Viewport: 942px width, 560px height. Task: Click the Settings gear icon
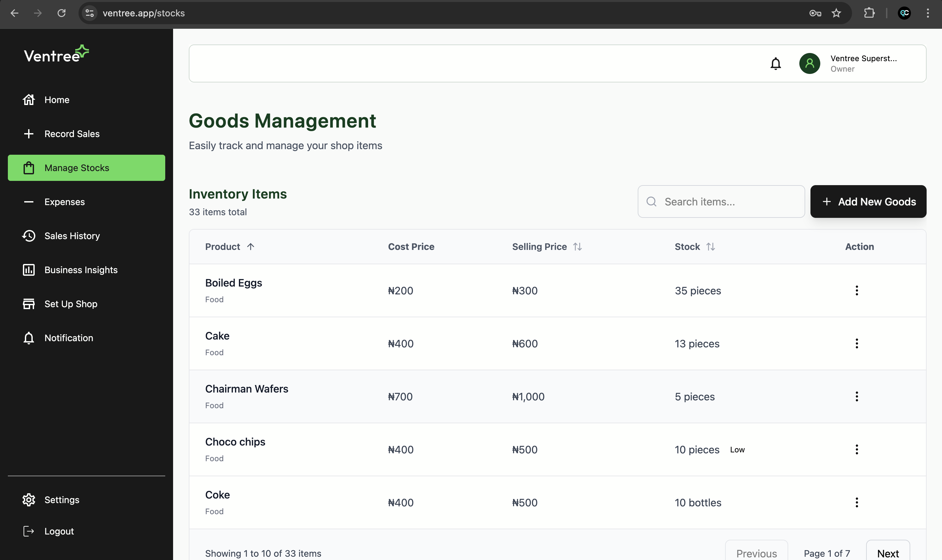[x=29, y=499]
